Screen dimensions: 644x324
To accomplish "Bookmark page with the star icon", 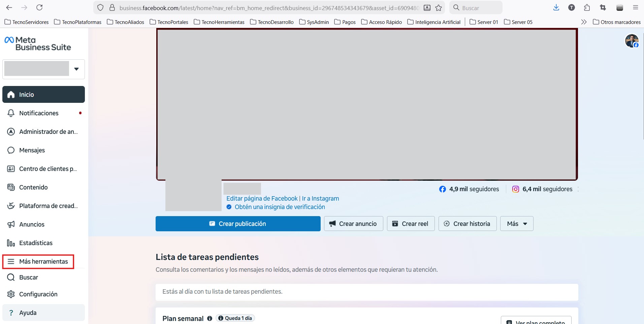I will pyautogui.click(x=439, y=8).
